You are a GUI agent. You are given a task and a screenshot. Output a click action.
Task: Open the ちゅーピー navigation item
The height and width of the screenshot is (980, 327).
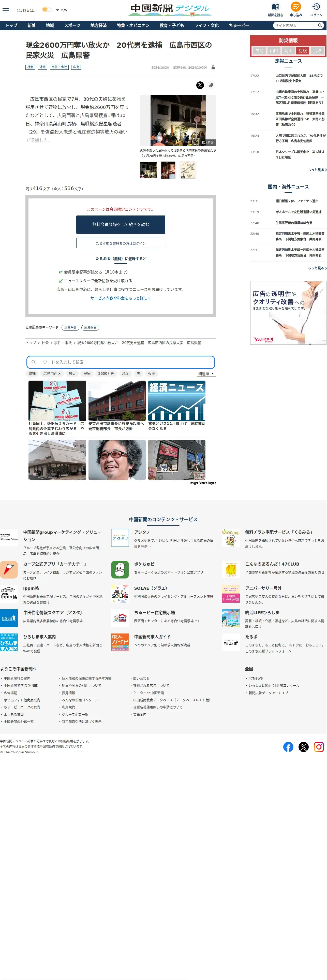(x=239, y=25)
